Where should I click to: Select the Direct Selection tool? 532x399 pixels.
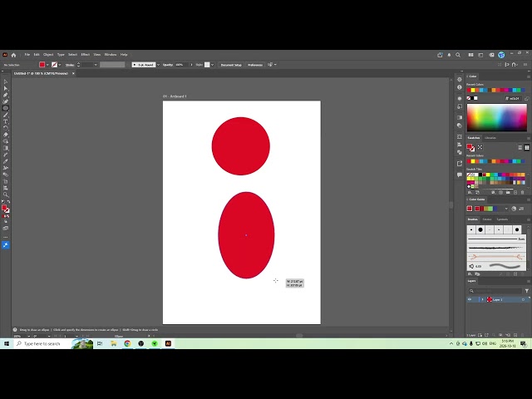pyautogui.click(x=6, y=89)
